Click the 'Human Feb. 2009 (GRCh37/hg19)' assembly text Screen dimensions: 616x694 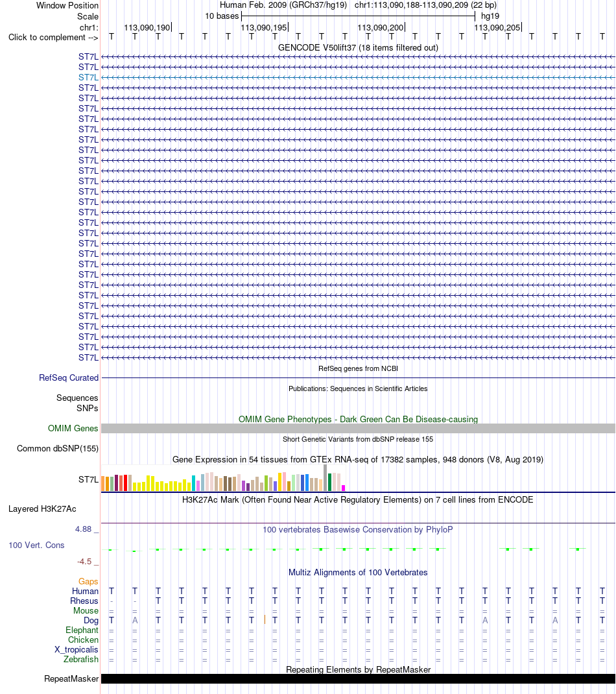pos(283,5)
